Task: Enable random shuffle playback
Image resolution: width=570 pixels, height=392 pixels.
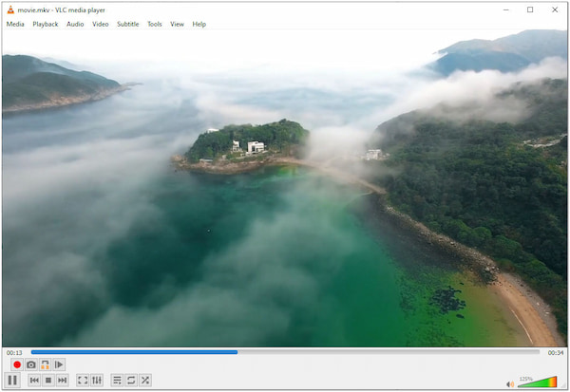Action: pos(145,380)
